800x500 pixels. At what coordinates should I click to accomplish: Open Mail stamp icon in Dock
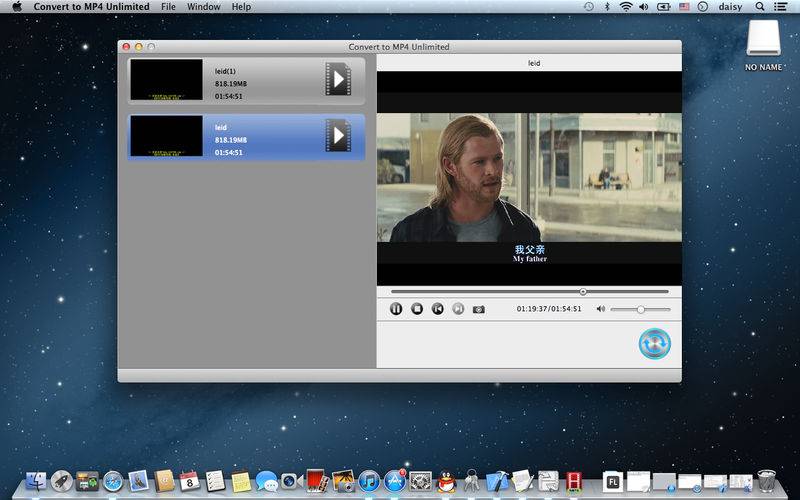[138, 481]
